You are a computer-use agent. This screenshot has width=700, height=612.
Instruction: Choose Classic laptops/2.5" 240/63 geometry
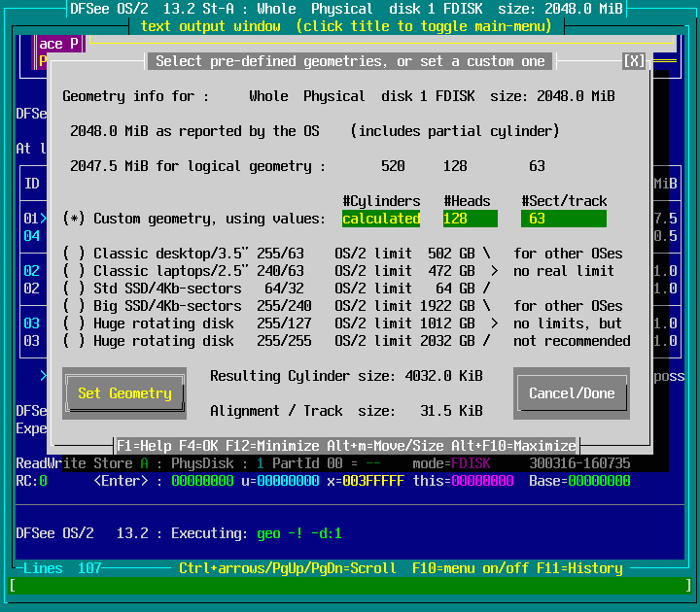(74, 271)
